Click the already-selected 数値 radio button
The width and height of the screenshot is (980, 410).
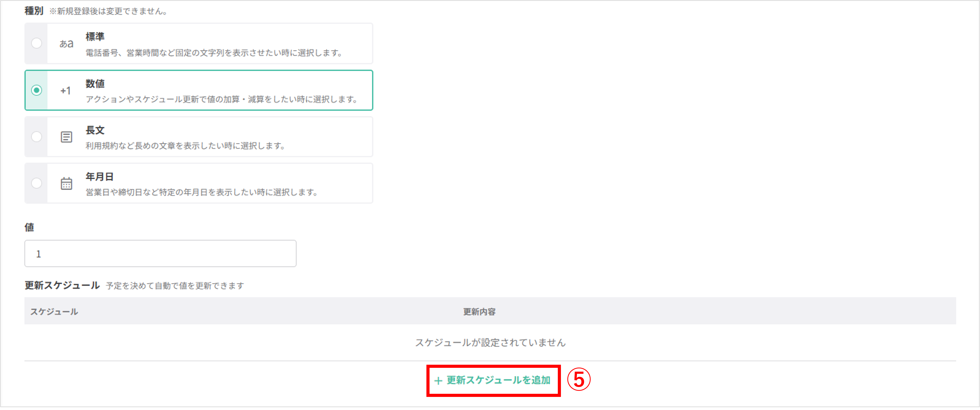36,90
